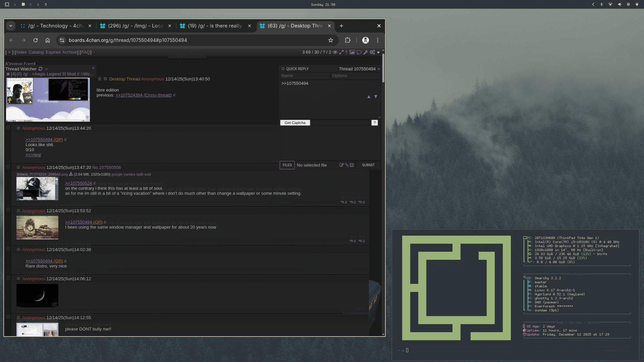Open quick reply via speech bubble icon
The width and height of the screenshot is (644, 362).
coord(359,52)
